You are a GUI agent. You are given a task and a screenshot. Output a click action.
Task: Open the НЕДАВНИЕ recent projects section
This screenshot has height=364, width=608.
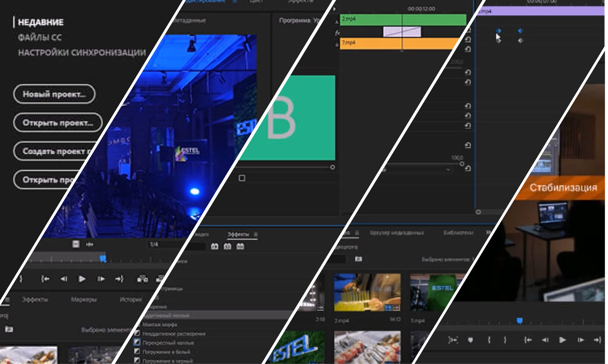point(41,22)
